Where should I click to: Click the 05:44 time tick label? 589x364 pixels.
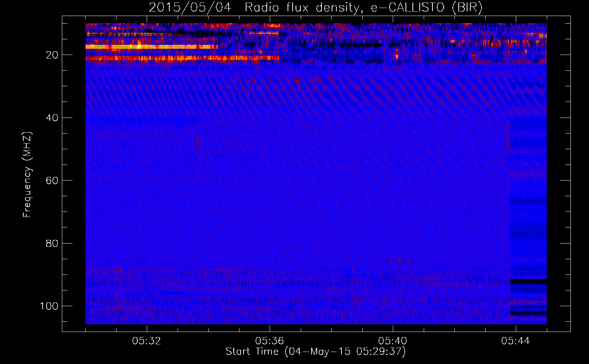point(516,341)
